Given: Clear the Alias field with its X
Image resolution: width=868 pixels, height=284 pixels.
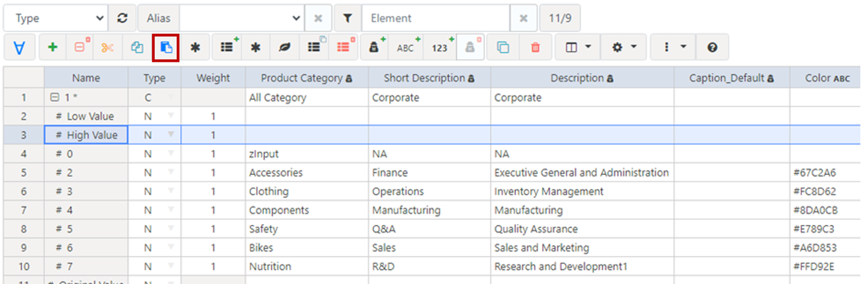Looking at the screenshot, I should click(318, 19).
